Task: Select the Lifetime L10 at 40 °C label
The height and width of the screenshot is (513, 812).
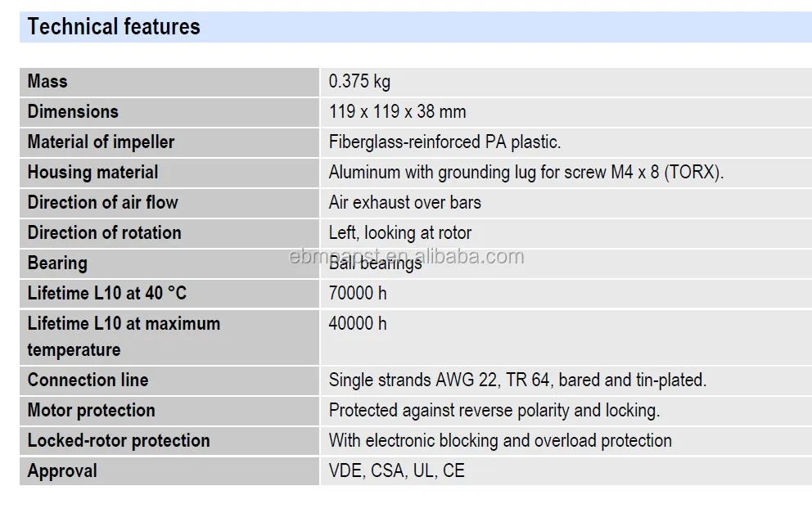Action: click(107, 294)
